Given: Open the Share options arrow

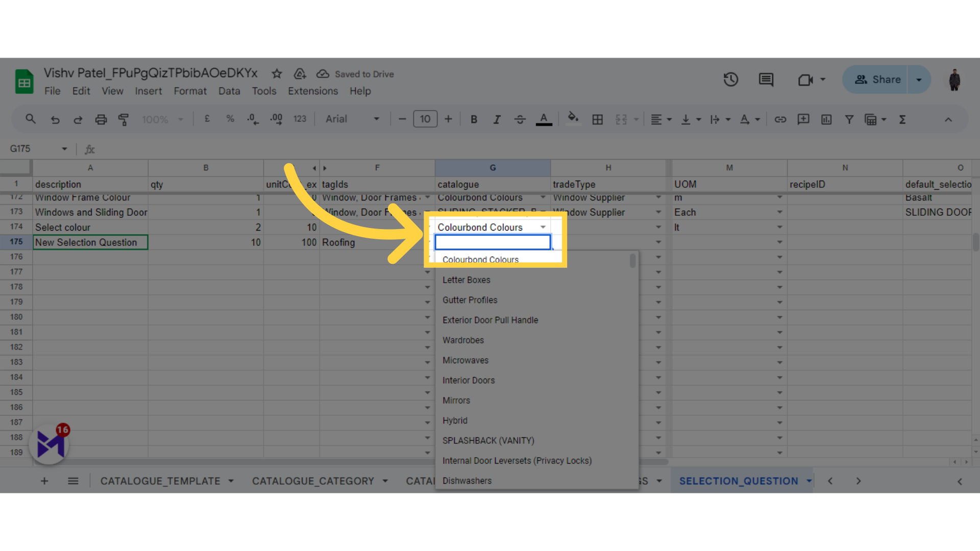Looking at the screenshot, I should [919, 79].
